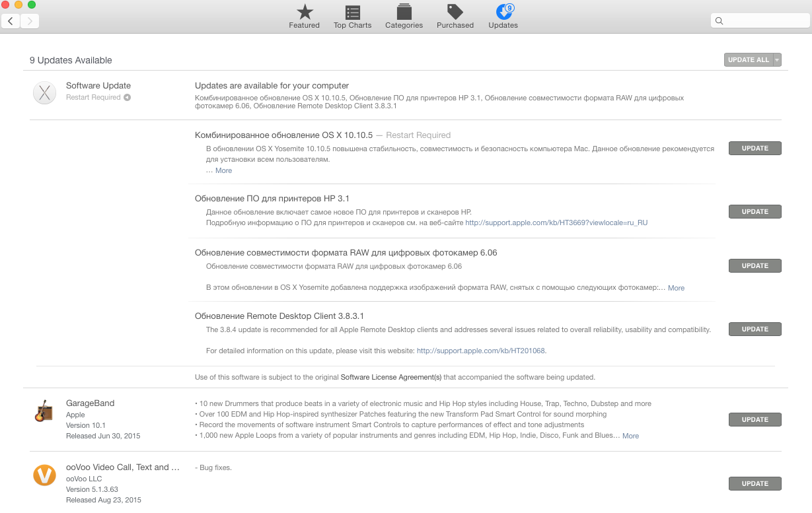Image resolution: width=812 pixels, height=513 pixels.
Task: Open the Top Charts icon
Action: pyautogui.click(x=353, y=12)
